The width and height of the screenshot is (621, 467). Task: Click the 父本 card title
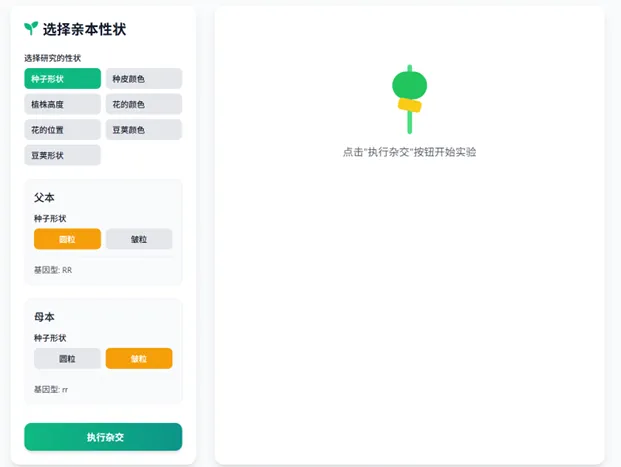44,198
